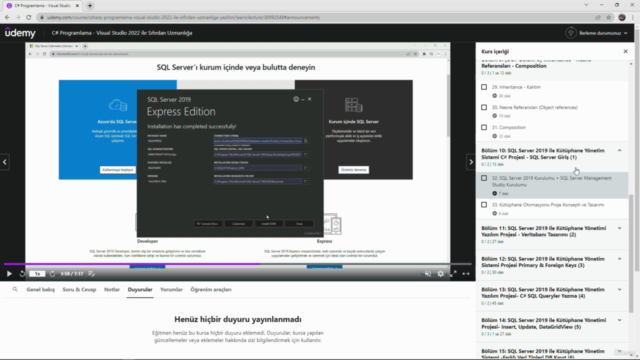This screenshot has width=640, height=360.
Task: Go to previous lecture arrow
Action: point(4,162)
